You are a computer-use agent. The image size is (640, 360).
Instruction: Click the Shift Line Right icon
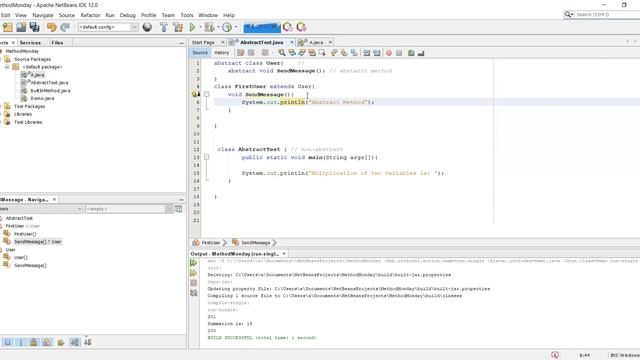(376, 53)
